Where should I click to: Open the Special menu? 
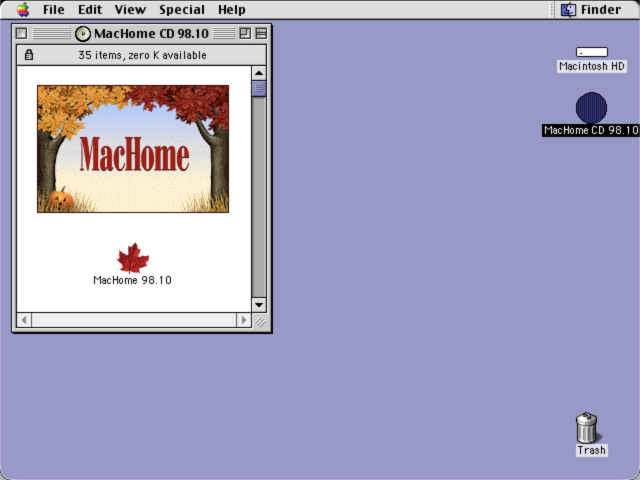182,9
